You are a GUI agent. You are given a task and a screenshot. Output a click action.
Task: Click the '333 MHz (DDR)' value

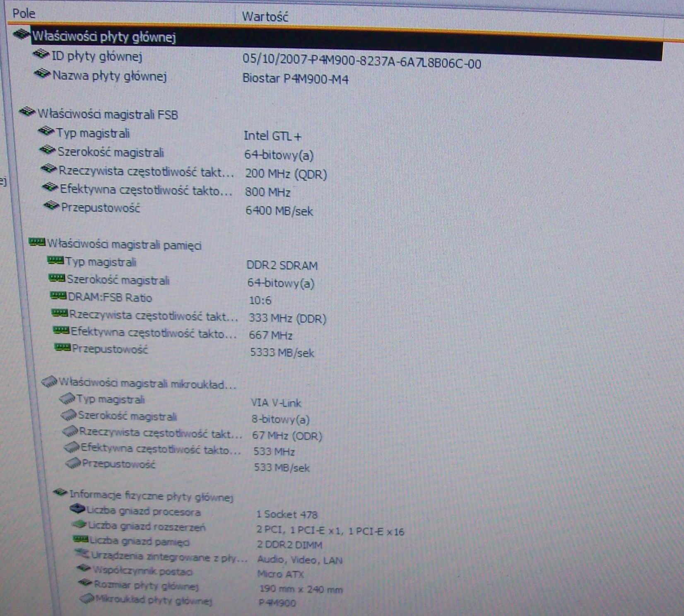(287, 318)
